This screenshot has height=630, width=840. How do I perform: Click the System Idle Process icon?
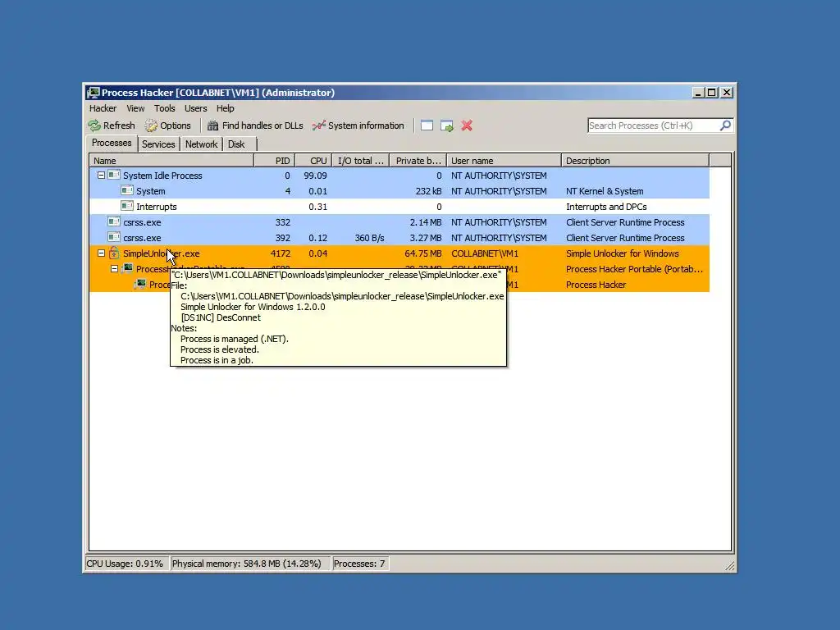pos(114,176)
